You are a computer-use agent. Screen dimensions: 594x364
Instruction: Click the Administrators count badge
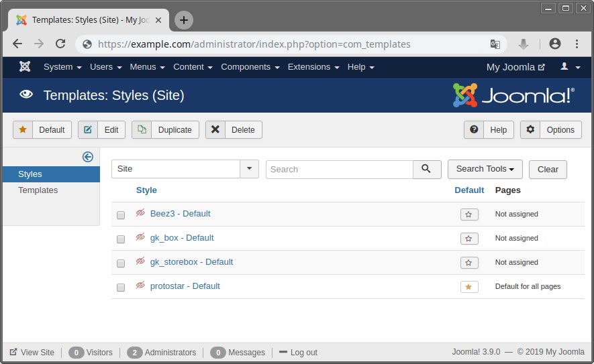[x=135, y=353]
